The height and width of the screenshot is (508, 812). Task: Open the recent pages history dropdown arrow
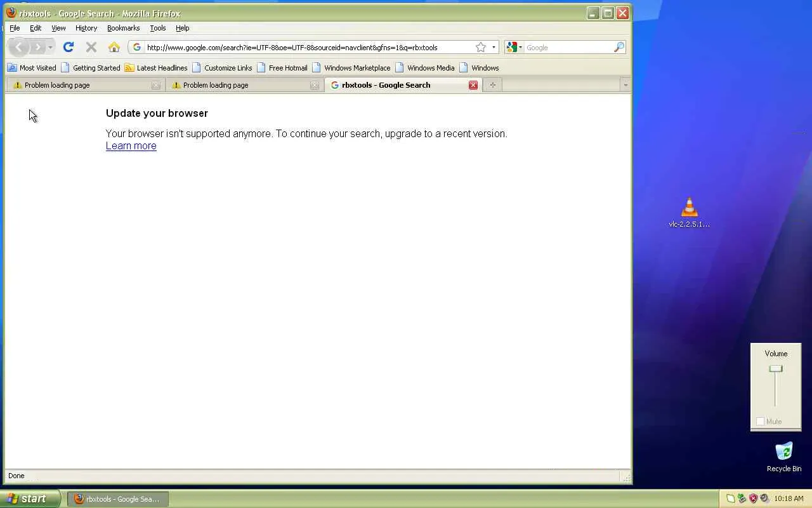(50, 47)
